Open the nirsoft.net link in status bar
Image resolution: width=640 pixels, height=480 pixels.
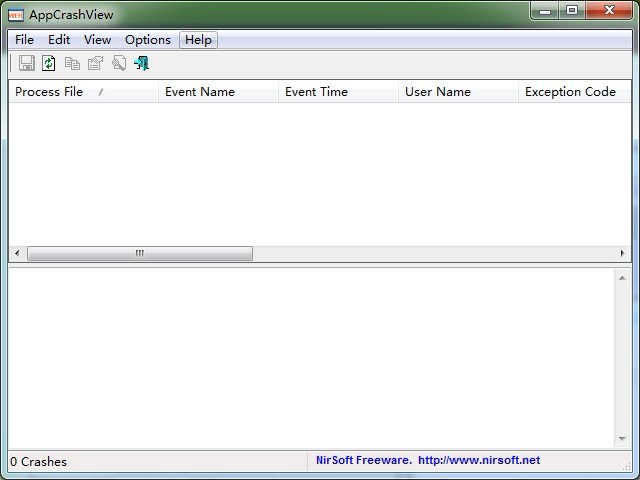pos(478,461)
